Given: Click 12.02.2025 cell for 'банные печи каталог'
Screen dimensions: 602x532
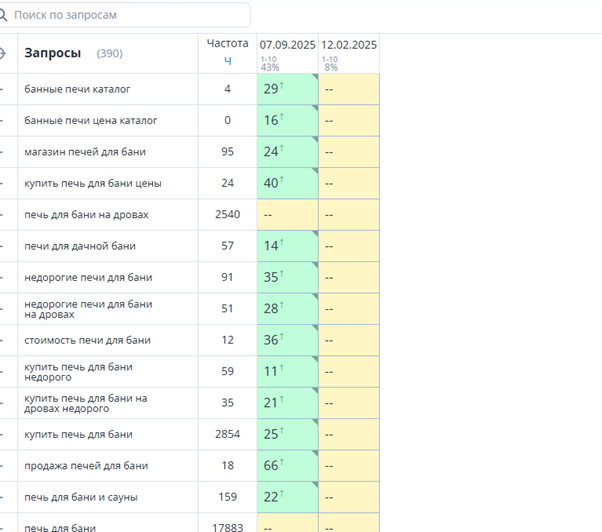Looking at the screenshot, I should click(x=349, y=89).
